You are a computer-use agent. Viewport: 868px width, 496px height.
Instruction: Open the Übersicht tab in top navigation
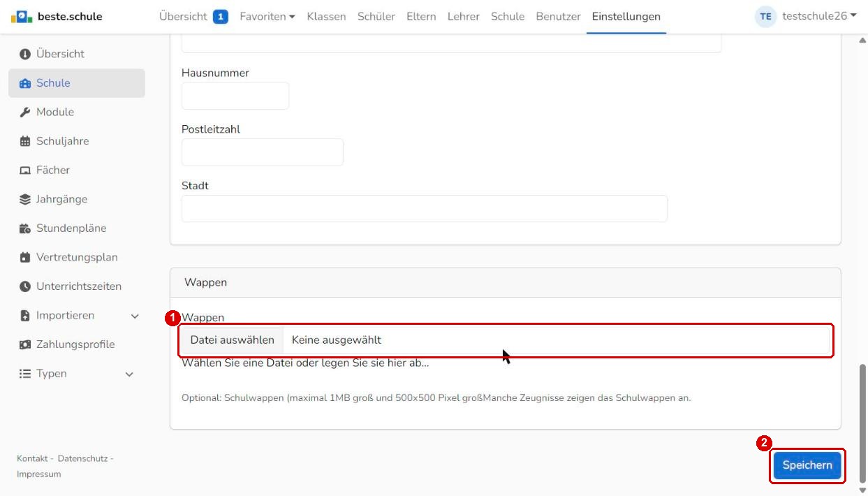click(x=183, y=17)
